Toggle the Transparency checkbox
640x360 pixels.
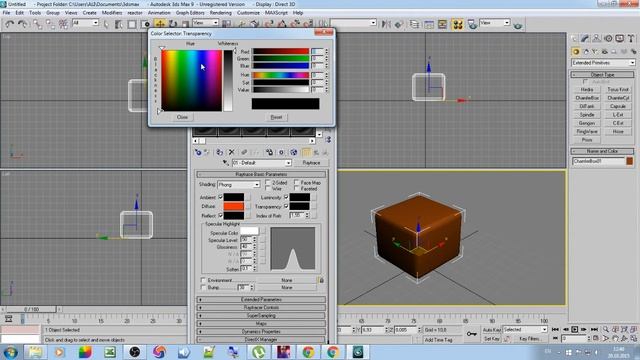pos(286,206)
